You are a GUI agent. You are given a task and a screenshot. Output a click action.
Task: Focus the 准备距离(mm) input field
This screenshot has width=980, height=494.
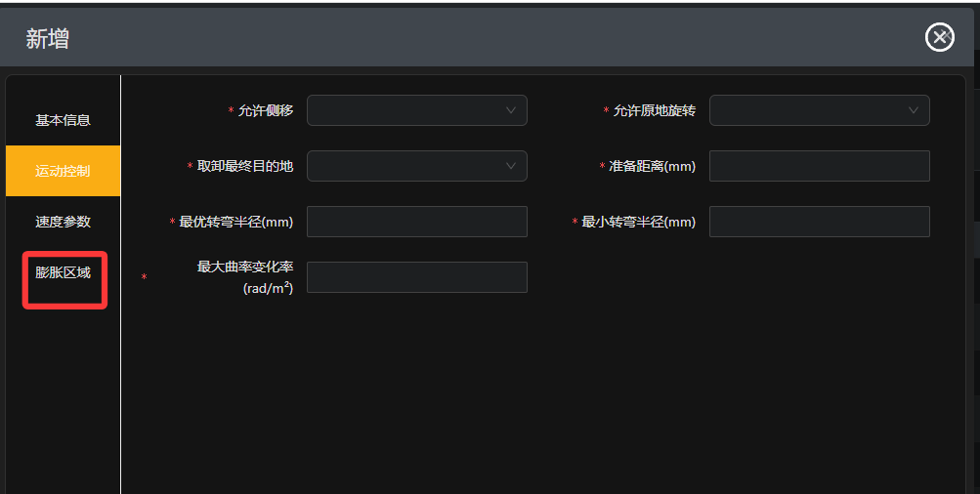click(820, 166)
